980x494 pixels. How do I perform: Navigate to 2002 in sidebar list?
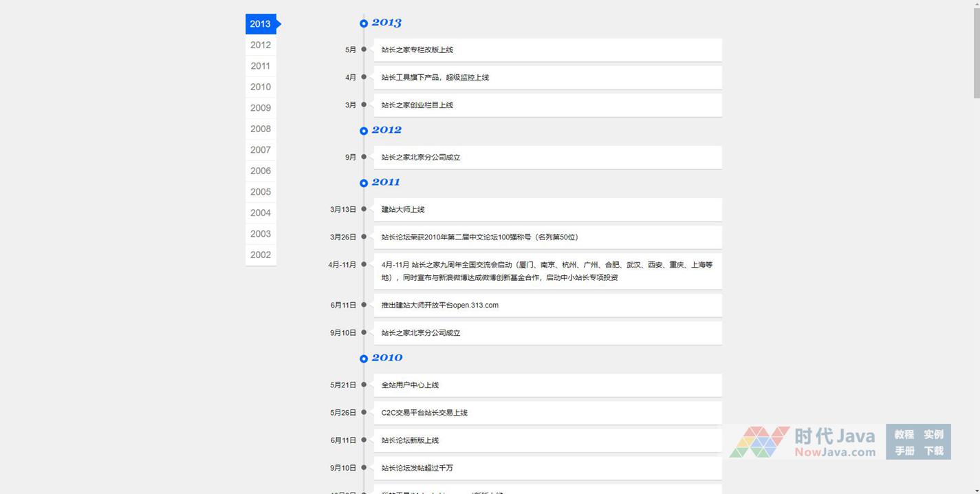[261, 255]
